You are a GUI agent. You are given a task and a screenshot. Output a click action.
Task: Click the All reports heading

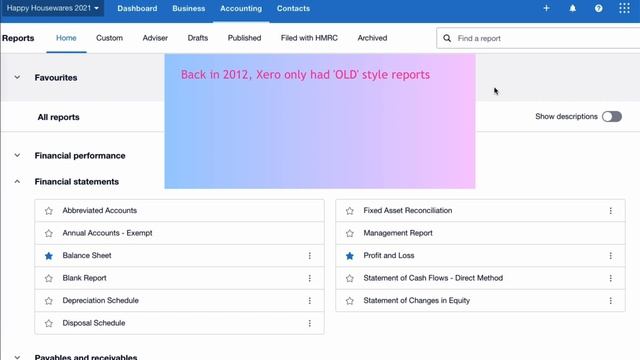tap(58, 117)
